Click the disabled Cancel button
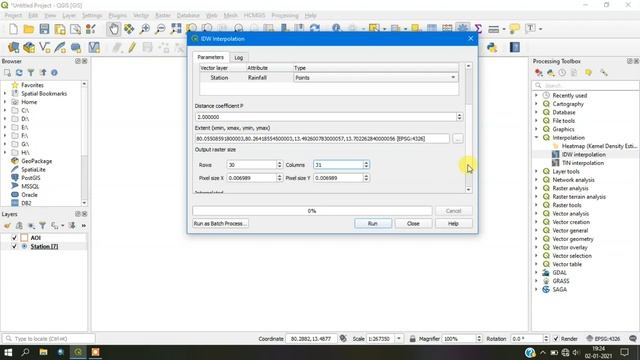 click(453, 211)
